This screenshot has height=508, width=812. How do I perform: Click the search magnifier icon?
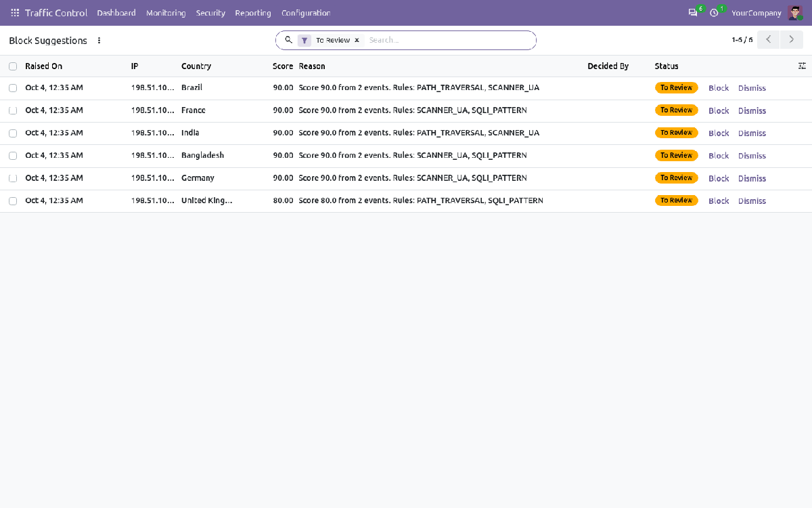coord(288,40)
